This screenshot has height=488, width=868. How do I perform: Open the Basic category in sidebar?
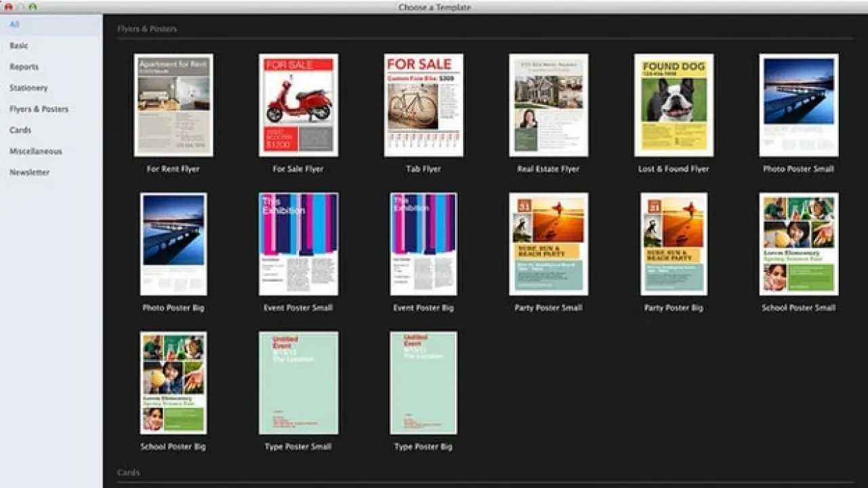(19, 45)
